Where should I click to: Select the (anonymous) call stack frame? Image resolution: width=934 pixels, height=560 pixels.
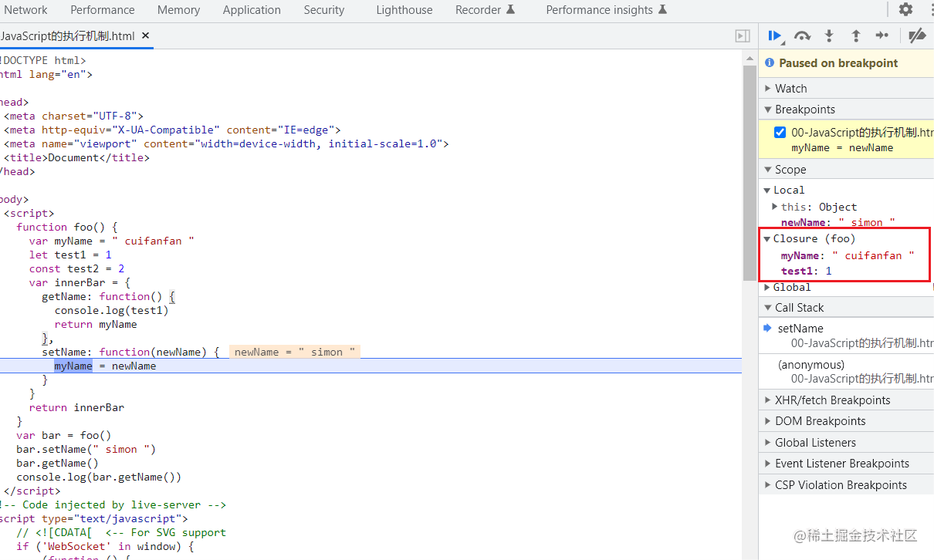(x=810, y=365)
